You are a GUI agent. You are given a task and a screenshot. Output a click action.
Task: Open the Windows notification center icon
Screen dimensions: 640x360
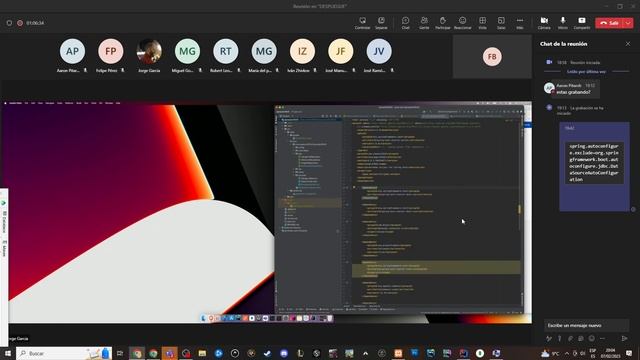[x=629, y=353]
